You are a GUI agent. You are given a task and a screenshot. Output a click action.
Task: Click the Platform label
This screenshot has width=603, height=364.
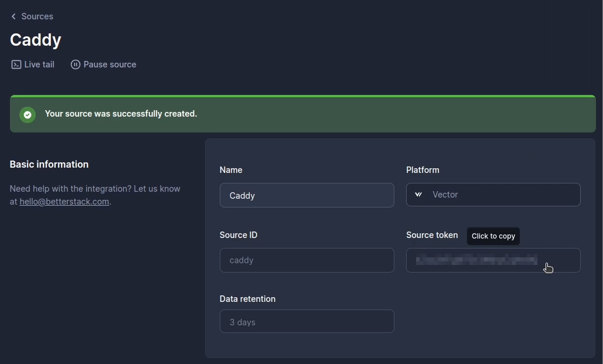tap(423, 170)
